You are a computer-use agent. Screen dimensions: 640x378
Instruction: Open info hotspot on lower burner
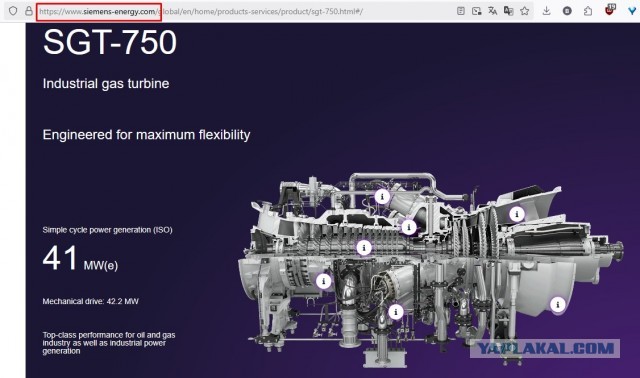(x=395, y=312)
